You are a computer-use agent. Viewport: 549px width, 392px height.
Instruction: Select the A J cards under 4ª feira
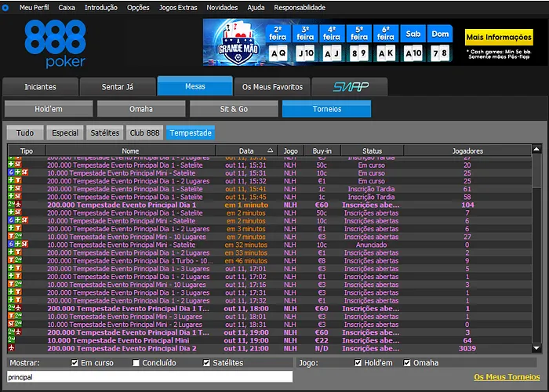332,53
